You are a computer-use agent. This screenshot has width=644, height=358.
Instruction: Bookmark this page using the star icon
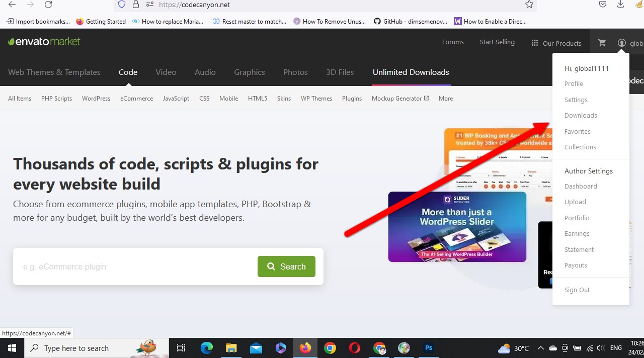(x=529, y=5)
